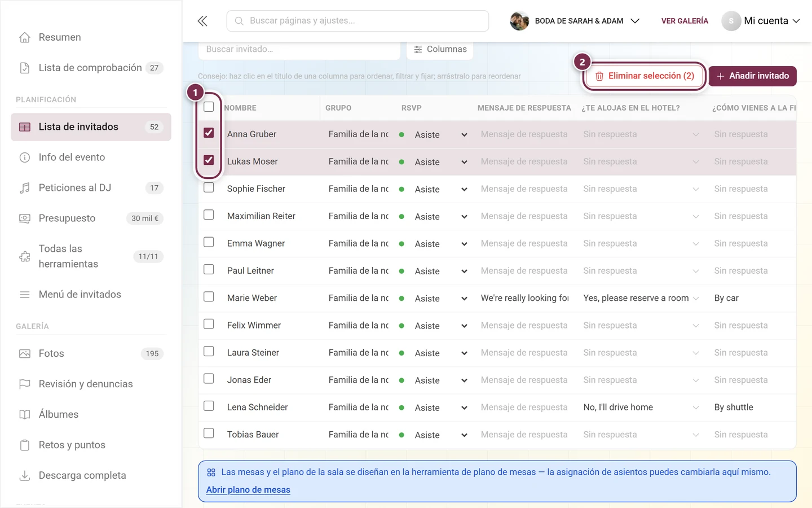Image resolution: width=812 pixels, height=508 pixels.
Task: Click Eliminar selección (2) button
Action: click(x=645, y=76)
